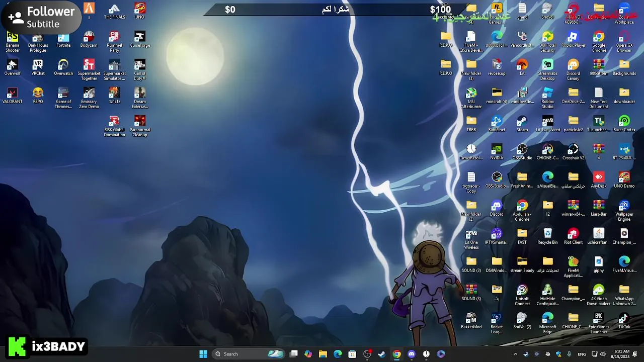Select the OBS Studio desktop icon
644x362 pixels.
pos(522,152)
